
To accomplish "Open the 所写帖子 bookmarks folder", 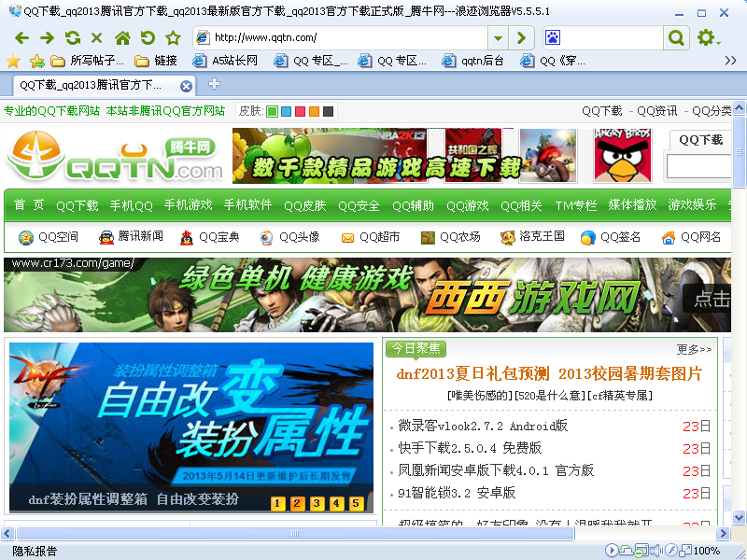I will click(x=87, y=61).
